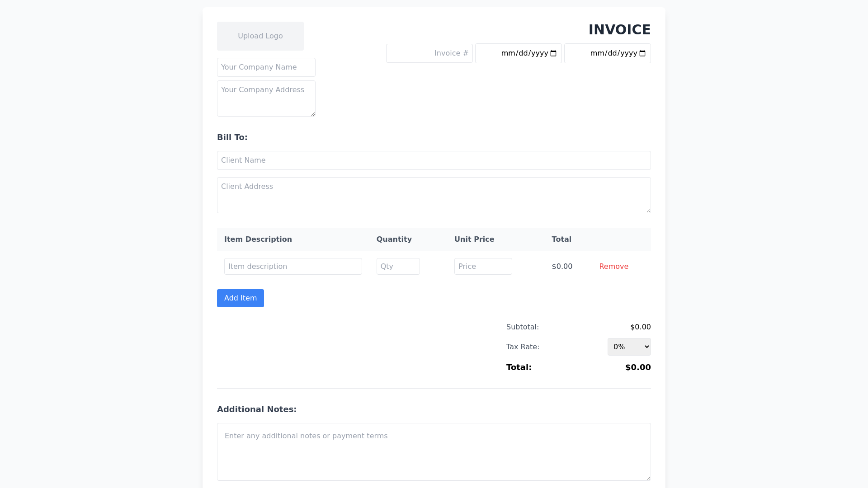868x488 pixels.
Task: Click the Unit Price column header
Action: (474, 239)
